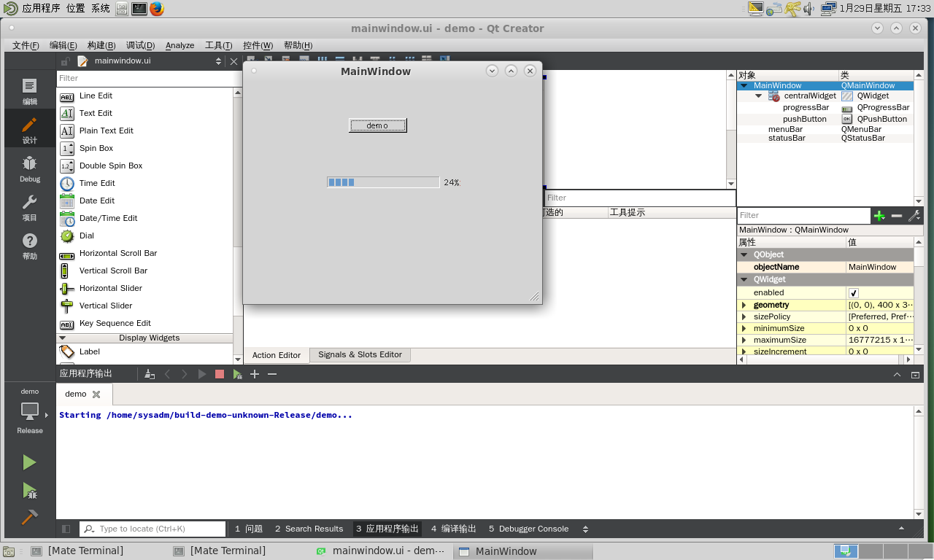
Task: Select the pushButton object row
Action: [825, 119]
